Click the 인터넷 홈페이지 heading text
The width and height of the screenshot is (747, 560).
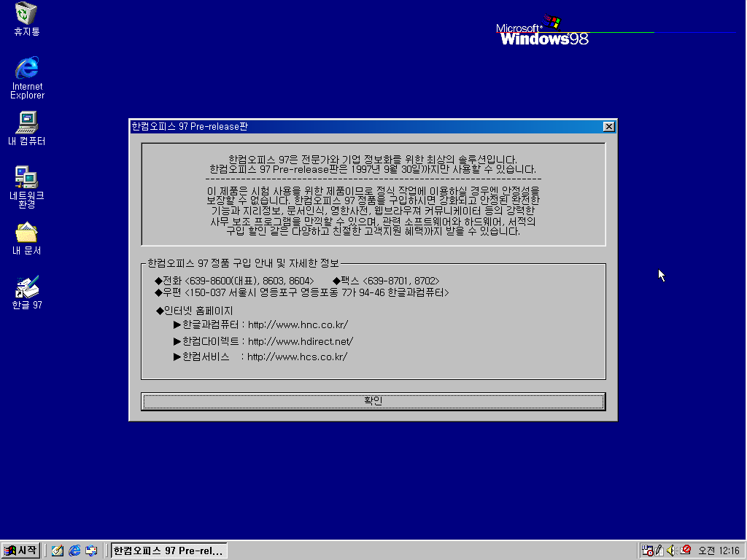[x=194, y=311]
